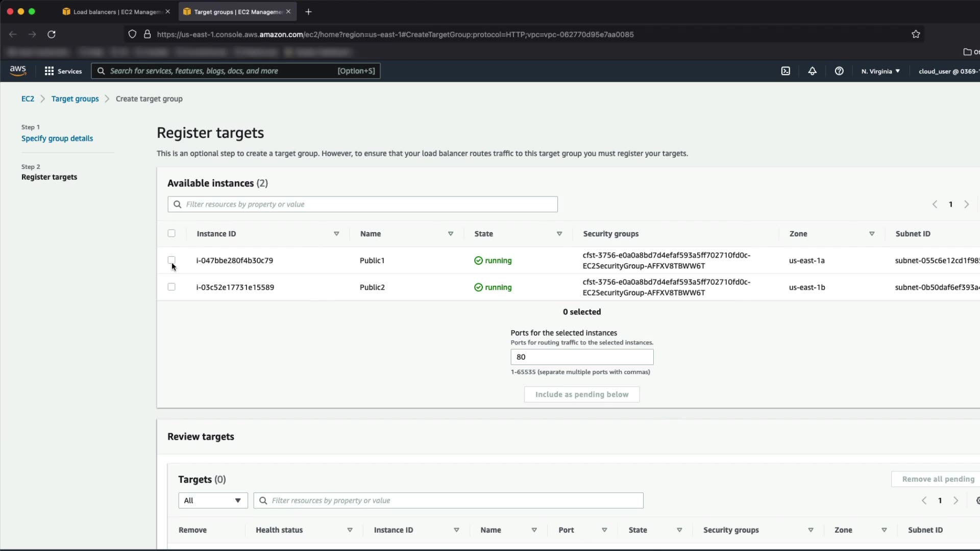Toggle the select all instances checkbox

click(171, 233)
